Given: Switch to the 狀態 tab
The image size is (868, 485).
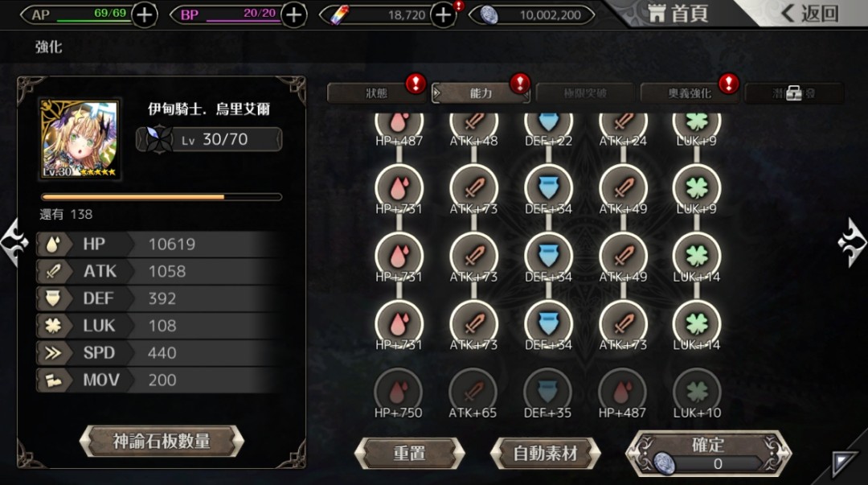Looking at the screenshot, I should pyautogui.click(x=376, y=93).
